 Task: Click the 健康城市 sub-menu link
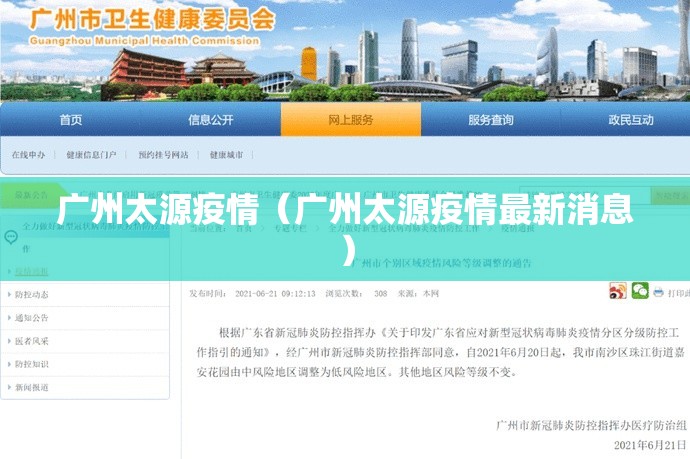pos(226,155)
